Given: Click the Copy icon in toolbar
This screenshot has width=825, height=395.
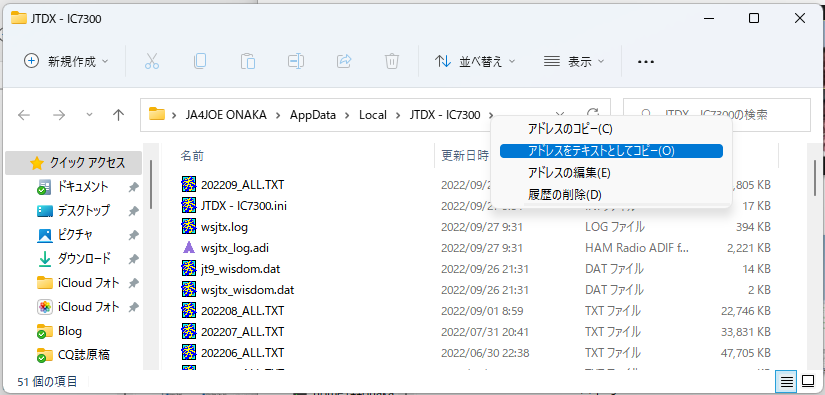Looking at the screenshot, I should coord(200,62).
